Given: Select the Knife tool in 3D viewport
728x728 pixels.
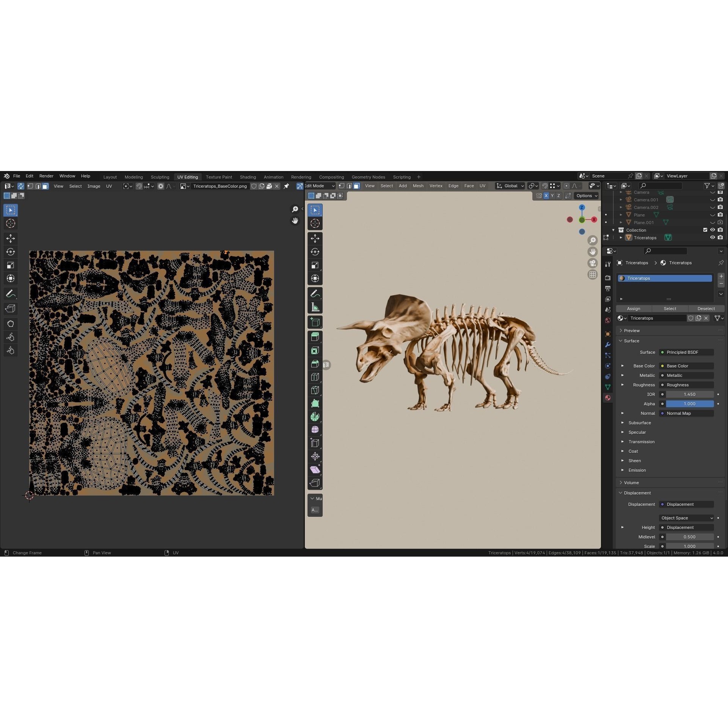Looking at the screenshot, I should point(315,390).
